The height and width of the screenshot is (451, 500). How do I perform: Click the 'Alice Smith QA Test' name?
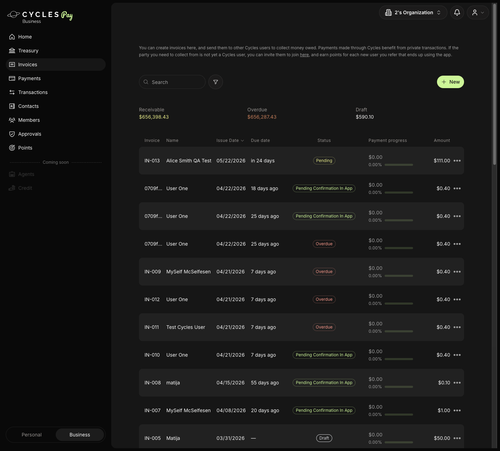click(189, 161)
